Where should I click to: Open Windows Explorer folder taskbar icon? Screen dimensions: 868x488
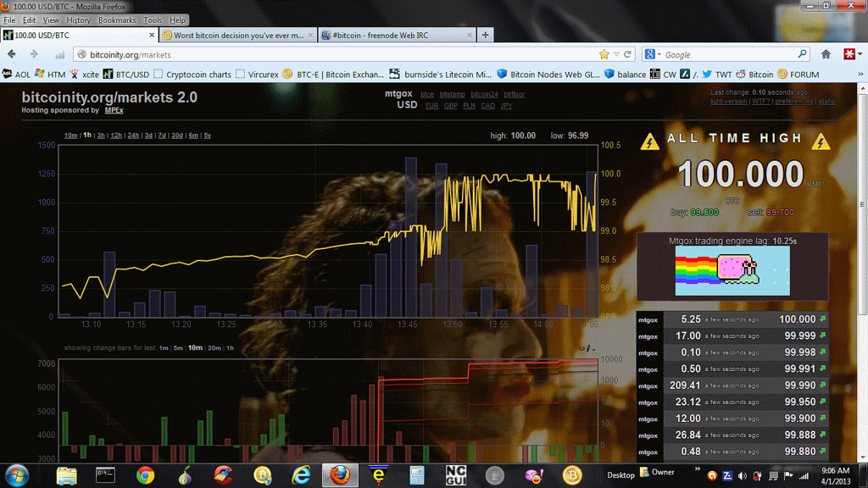(66, 475)
